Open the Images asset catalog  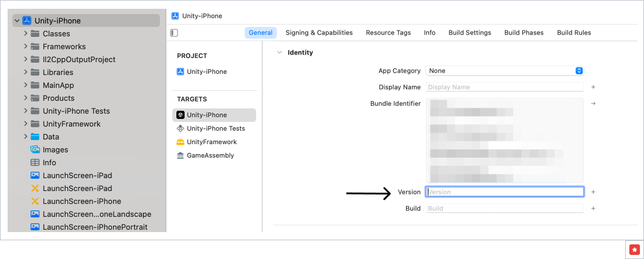(x=55, y=149)
